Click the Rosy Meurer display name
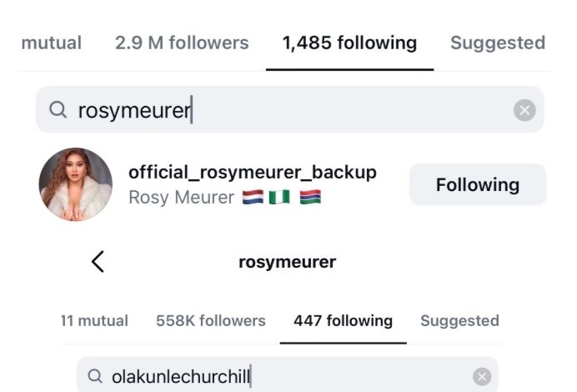Image resolution: width=577 pixels, height=392 pixels. coord(181,199)
